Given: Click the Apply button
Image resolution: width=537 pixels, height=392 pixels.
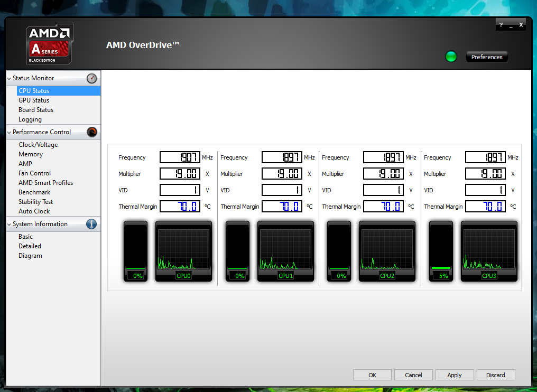Looking at the screenshot, I should [455, 375].
